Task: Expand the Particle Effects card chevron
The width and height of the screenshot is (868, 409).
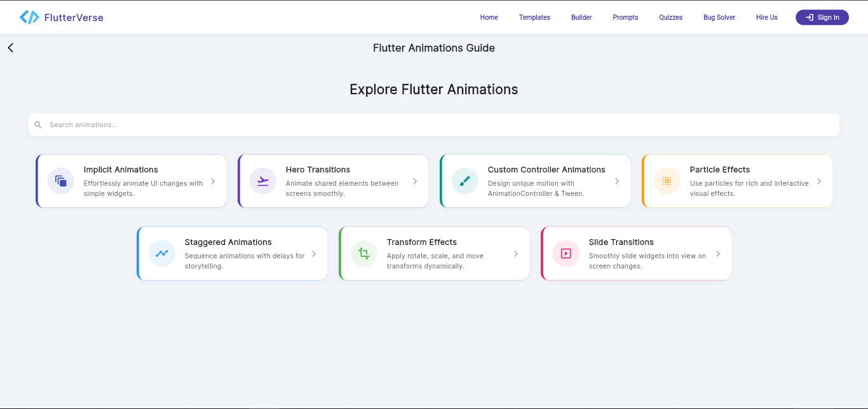Action: tap(818, 181)
